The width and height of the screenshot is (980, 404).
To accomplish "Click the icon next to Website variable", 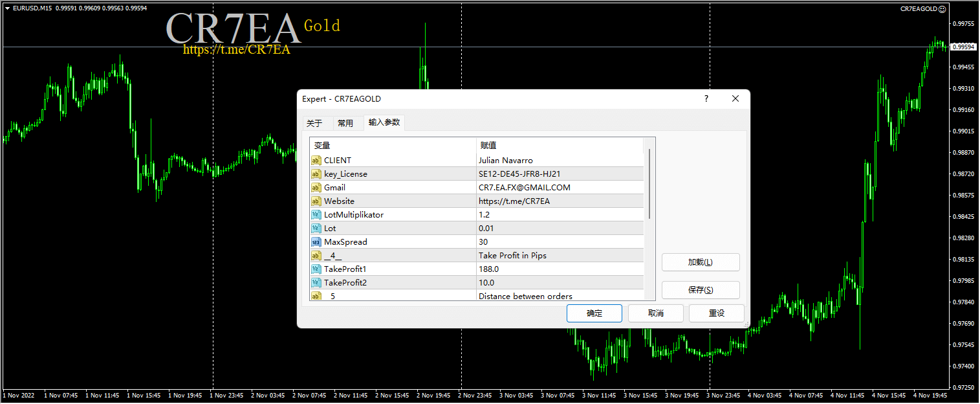I will (x=316, y=201).
